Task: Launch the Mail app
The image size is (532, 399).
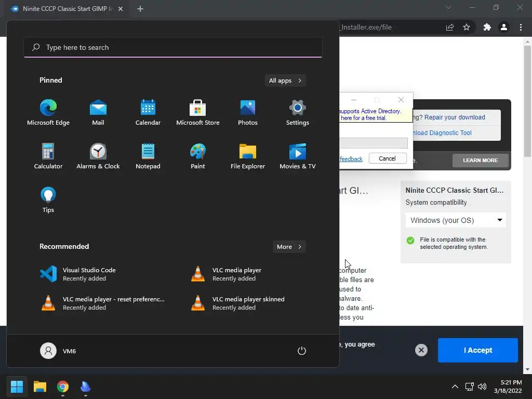Action: click(x=98, y=113)
